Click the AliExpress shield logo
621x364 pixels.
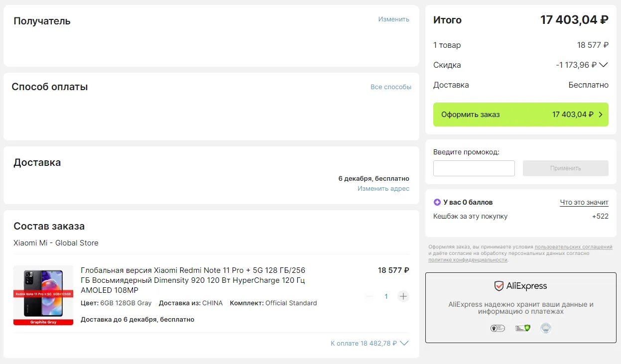[x=498, y=286]
